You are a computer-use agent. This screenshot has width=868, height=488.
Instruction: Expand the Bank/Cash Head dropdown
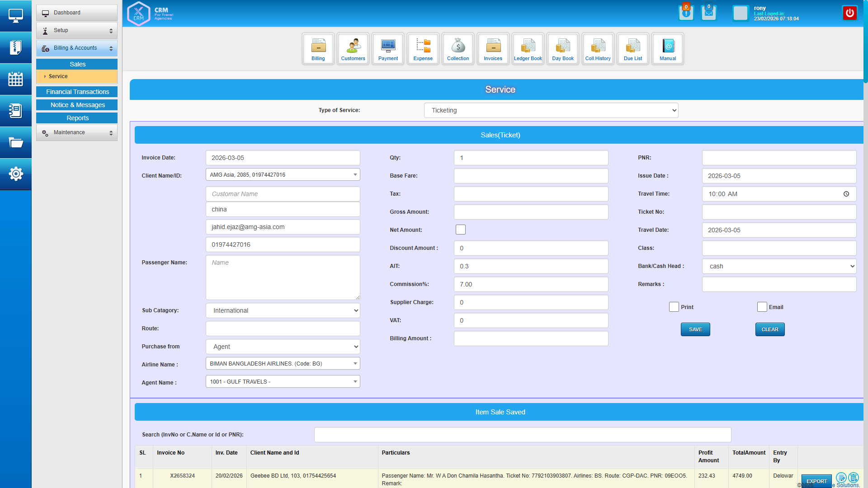[x=778, y=266]
